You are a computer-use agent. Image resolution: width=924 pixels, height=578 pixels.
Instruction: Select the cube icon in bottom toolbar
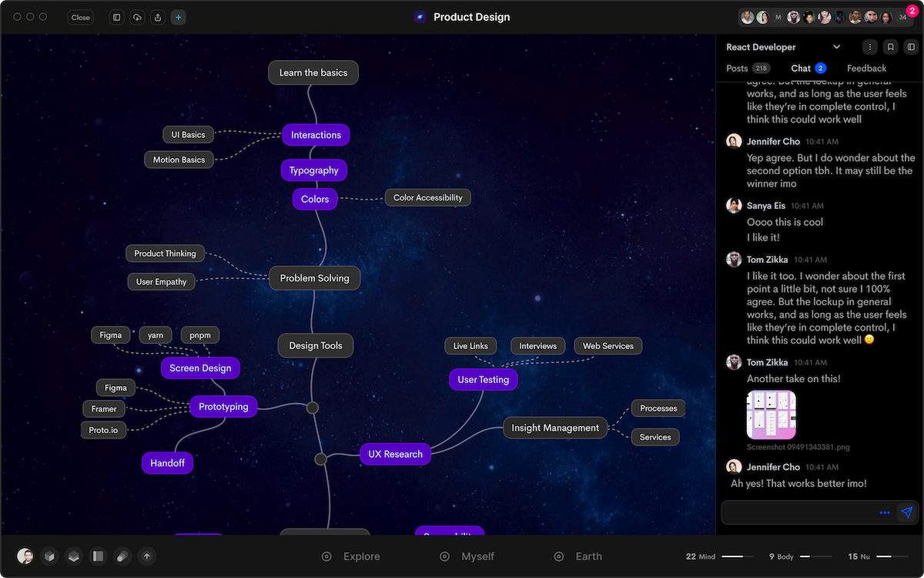[x=49, y=556]
